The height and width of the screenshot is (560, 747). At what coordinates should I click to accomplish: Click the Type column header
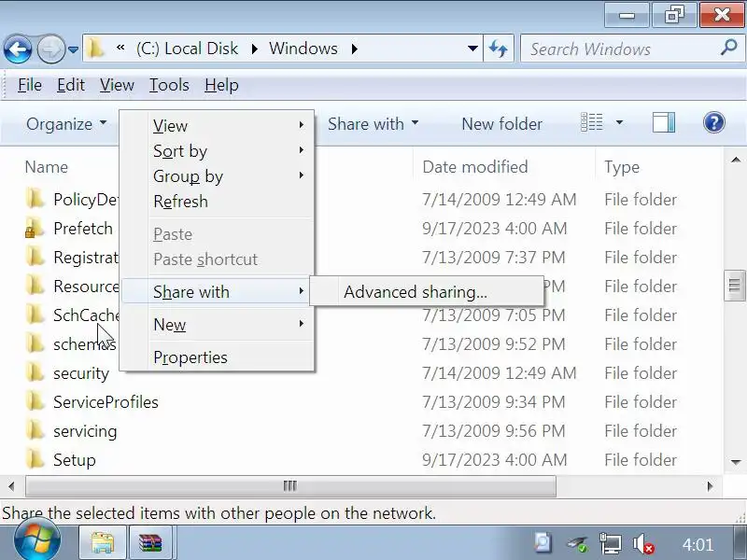622,167
